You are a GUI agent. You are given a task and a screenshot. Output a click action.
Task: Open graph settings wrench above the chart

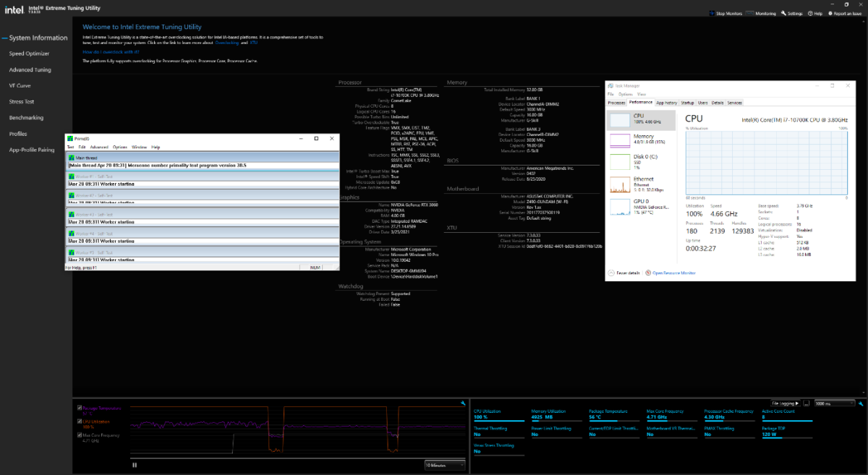462,403
